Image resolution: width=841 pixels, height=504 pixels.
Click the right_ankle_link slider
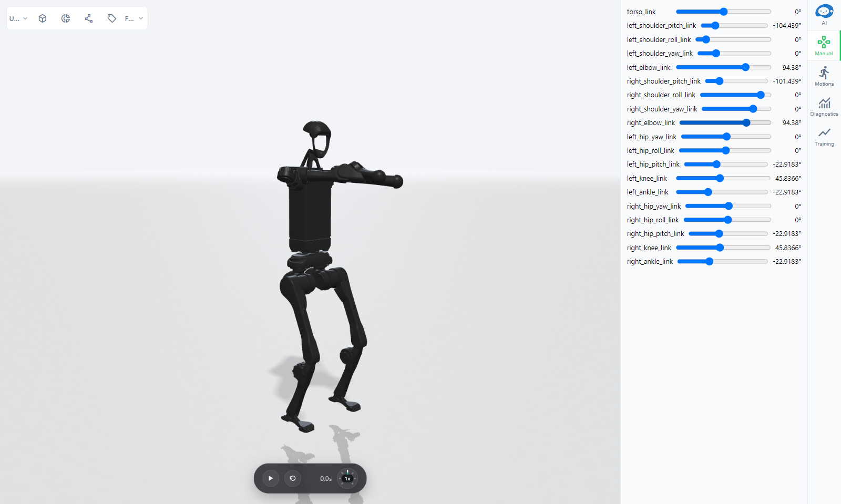coord(722,261)
